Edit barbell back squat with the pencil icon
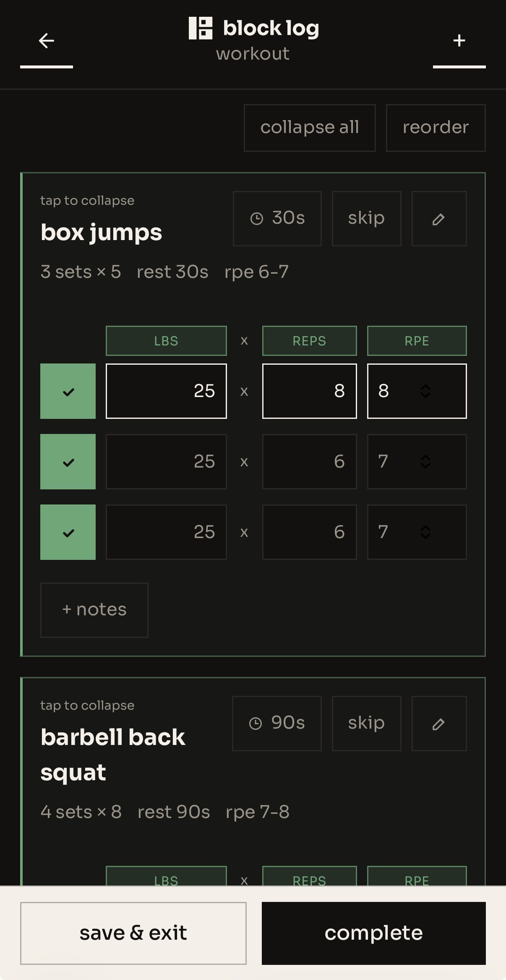Screen dimensions: 506x980 click(x=438, y=723)
